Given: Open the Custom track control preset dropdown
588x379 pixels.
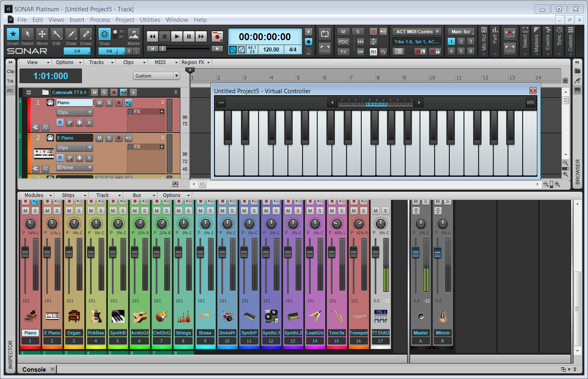Looking at the screenshot, I should click(157, 76).
